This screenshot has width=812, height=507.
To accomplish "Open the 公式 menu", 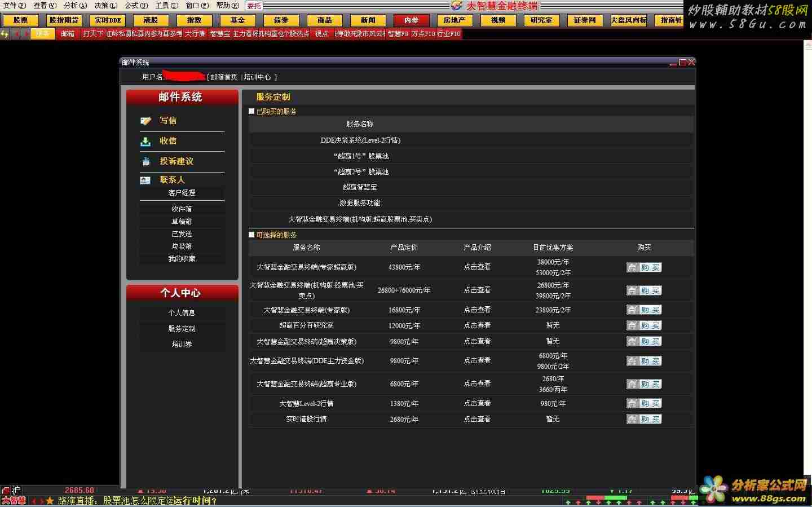I will [136, 6].
